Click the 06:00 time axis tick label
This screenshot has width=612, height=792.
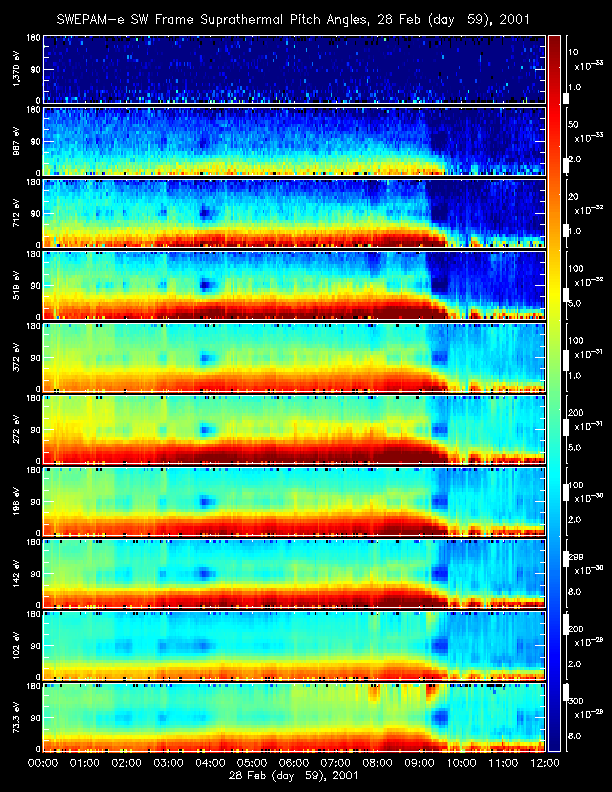[294, 762]
